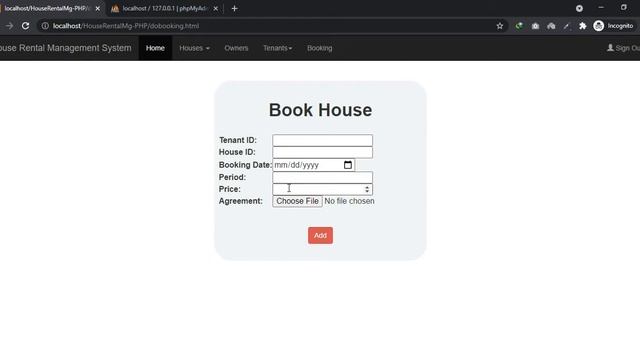Click the mask extension icon

(x=551, y=26)
